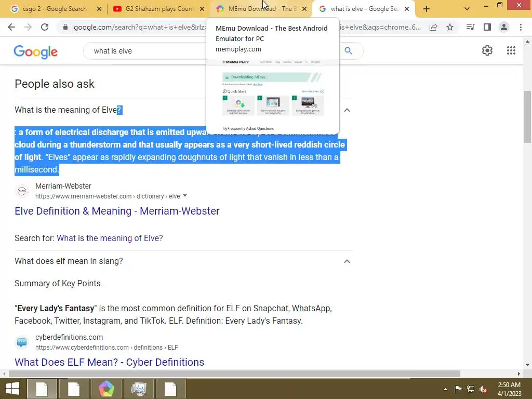Image resolution: width=532 pixels, height=399 pixels.
Task: Select the what is elve tab
Action: [x=365, y=9]
